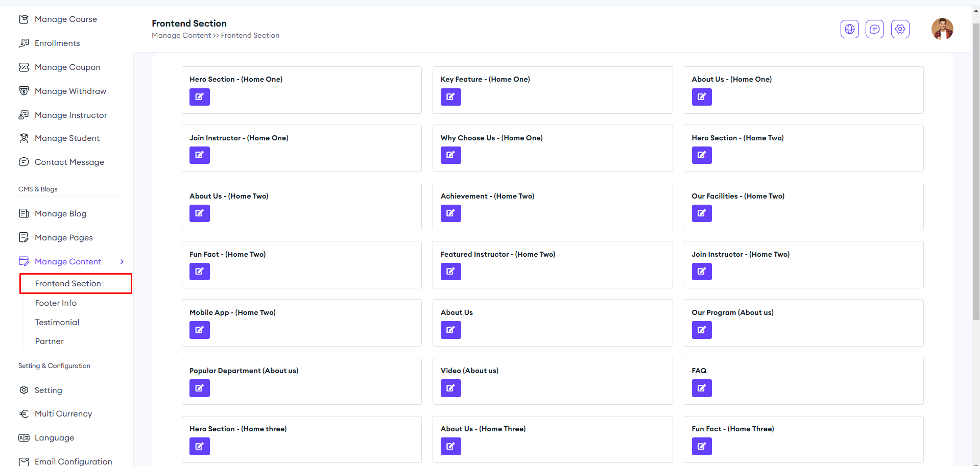Image resolution: width=980 pixels, height=466 pixels.
Task: Open Manage Coupon in sidebar
Action: pyautogui.click(x=67, y=67)
